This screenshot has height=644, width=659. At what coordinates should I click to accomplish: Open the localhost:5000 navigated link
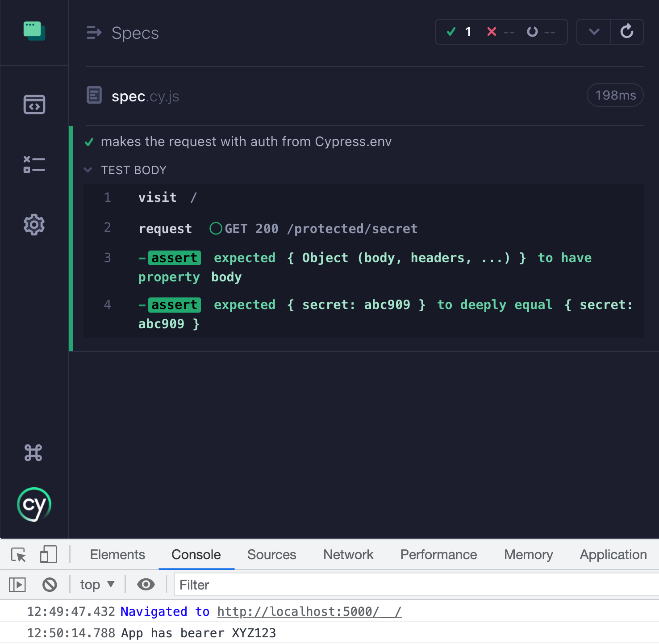coord(309,612)
